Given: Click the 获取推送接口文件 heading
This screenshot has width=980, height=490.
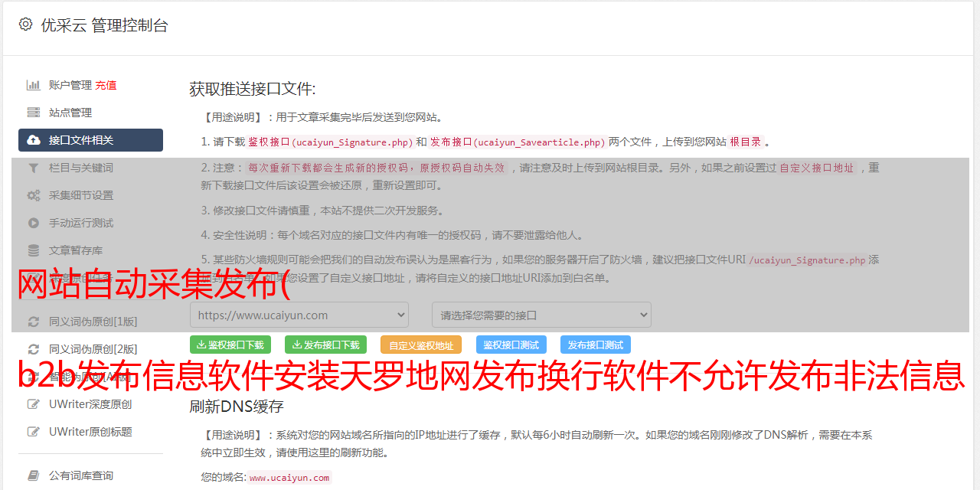Looking at the screenshot, I should (253, 89).
